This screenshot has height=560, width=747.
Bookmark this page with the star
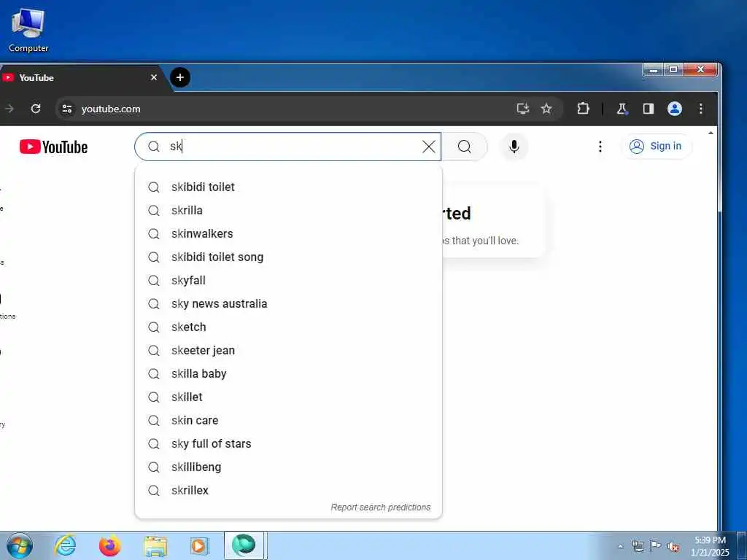[546, 109]
